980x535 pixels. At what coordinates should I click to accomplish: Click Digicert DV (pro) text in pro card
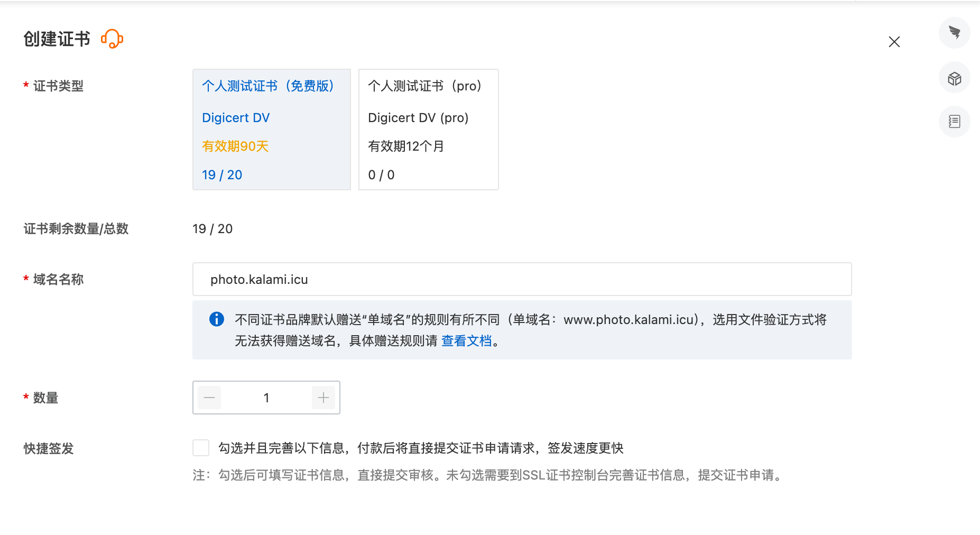click(418, 118)
